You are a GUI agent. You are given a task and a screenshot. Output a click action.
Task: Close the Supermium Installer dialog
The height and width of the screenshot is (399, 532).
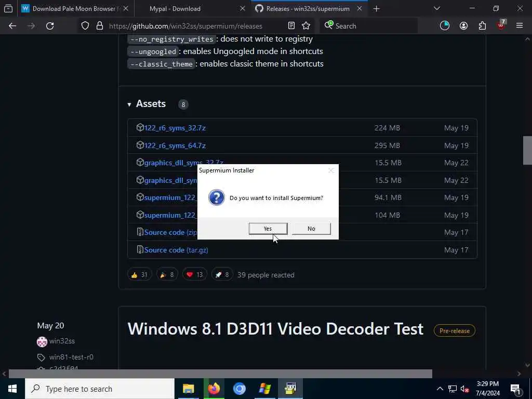coord(331,170)
